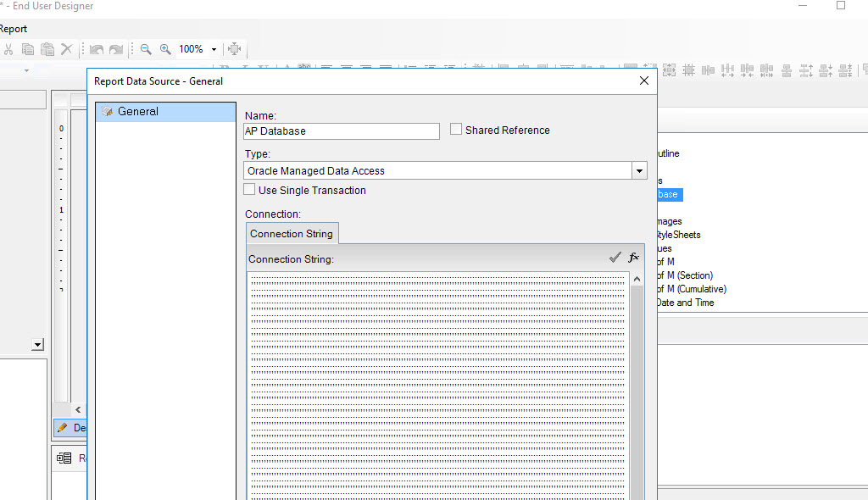The height and width of the screenshot is (500, 868).
Task: Click into the Name text field
Action: (x=341, y=131)
